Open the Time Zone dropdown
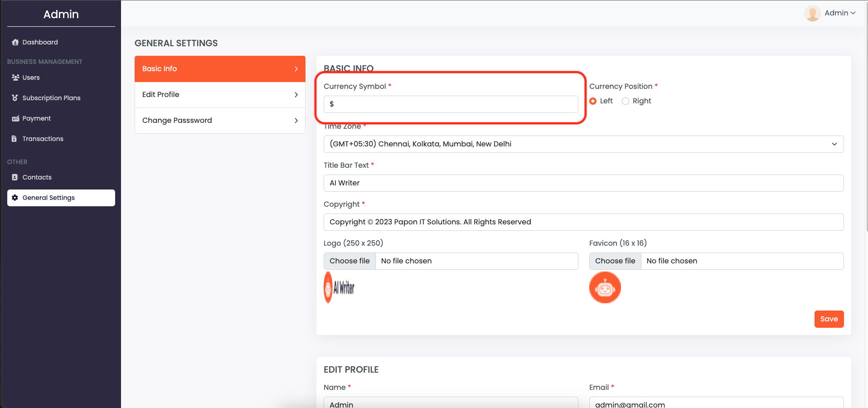This screenshot has height=408, width=868. point(583,144)
